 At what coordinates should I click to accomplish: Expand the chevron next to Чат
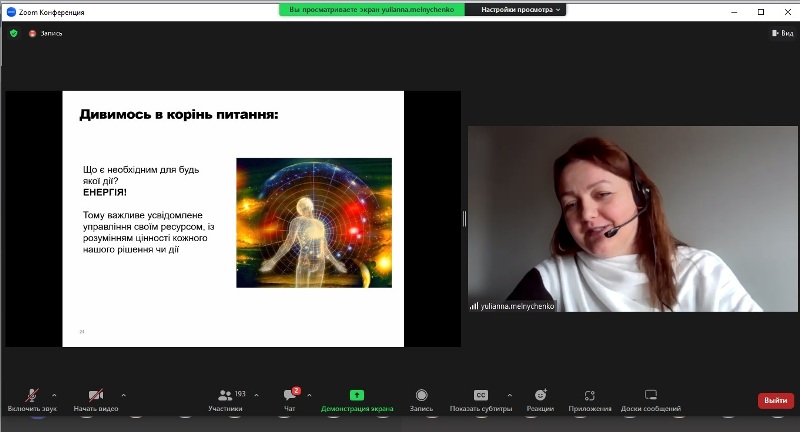309,395
